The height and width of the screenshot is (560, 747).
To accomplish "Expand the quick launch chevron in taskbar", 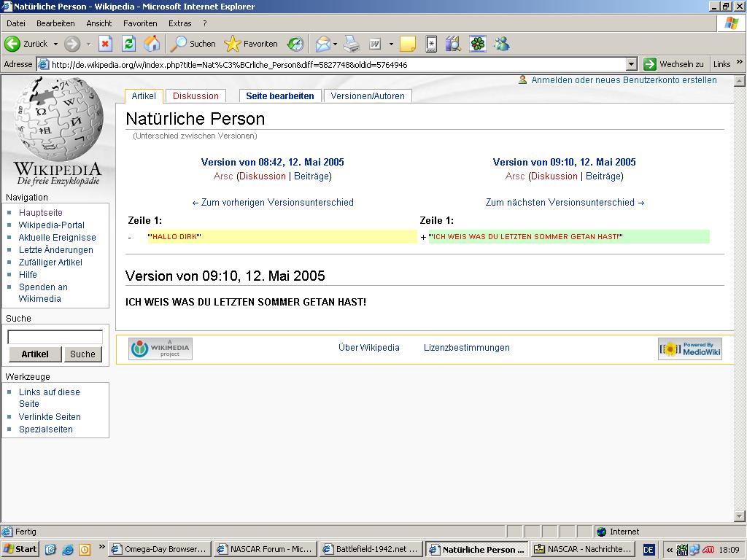I will pos(101,546).
